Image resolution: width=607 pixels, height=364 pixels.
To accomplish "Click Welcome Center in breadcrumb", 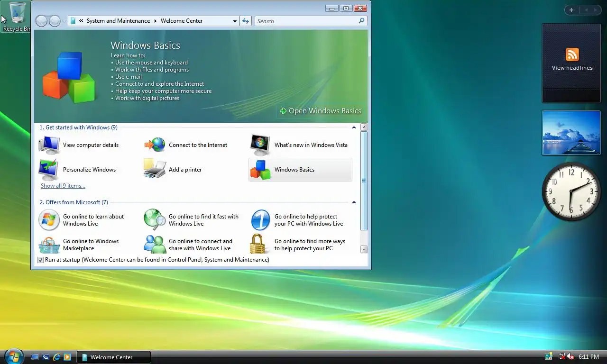I will (182, 21).
